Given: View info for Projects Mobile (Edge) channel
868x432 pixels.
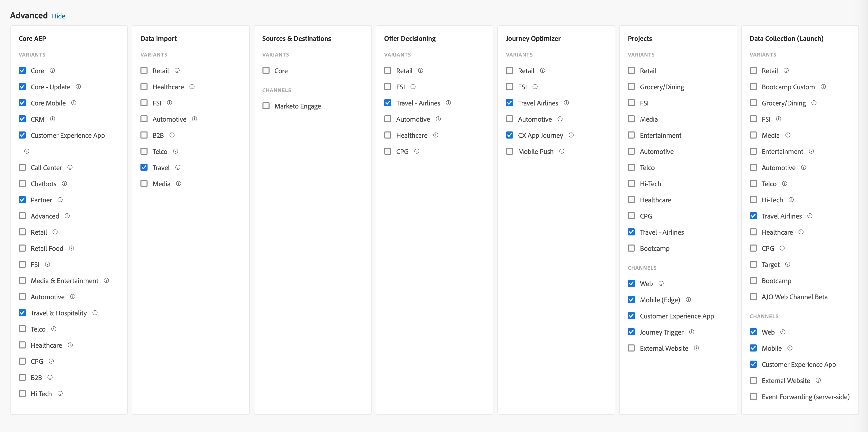Looking at the screenshot, I should click(x=688, y=300).
